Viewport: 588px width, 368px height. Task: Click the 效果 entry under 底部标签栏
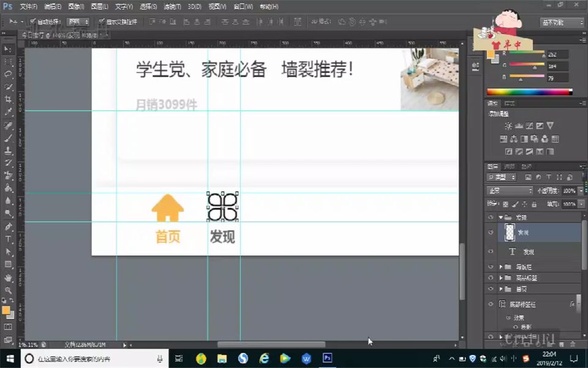520,318
